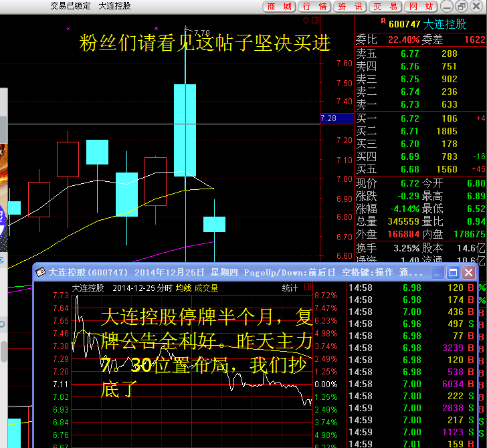
Task: Click the R marker beside stock code
Action: [x=383, y=21]
